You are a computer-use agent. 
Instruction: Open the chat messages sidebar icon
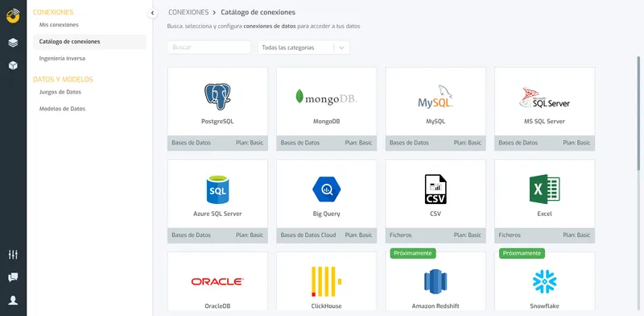tap(13, 277)
